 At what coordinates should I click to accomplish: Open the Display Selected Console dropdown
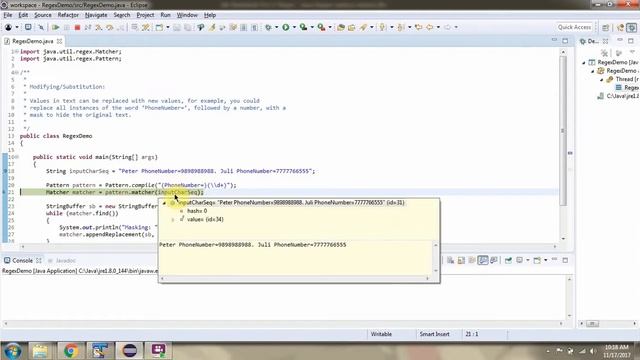coord(527,260)
